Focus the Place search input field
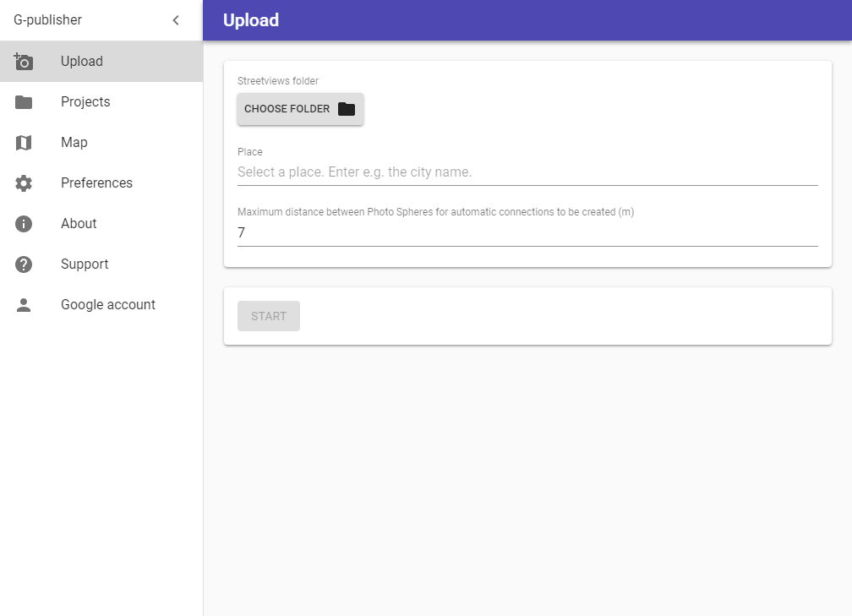The height and width of the screenshot is (616, 852). coord(527,172)
